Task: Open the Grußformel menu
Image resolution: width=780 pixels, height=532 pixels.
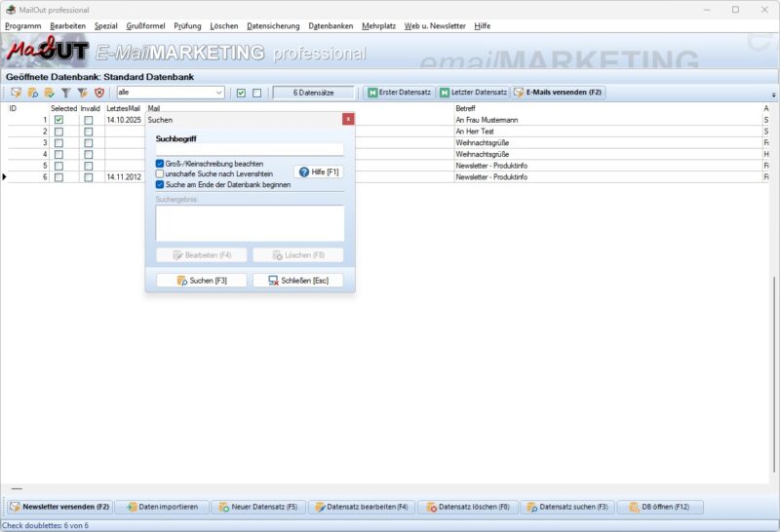Action: pyautogui.click(x=143, y=25)
